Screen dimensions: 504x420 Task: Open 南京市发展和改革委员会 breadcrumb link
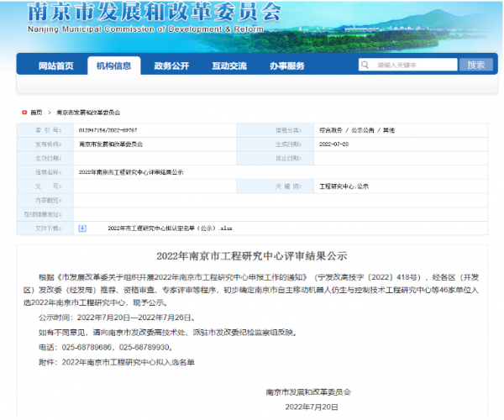88,112
